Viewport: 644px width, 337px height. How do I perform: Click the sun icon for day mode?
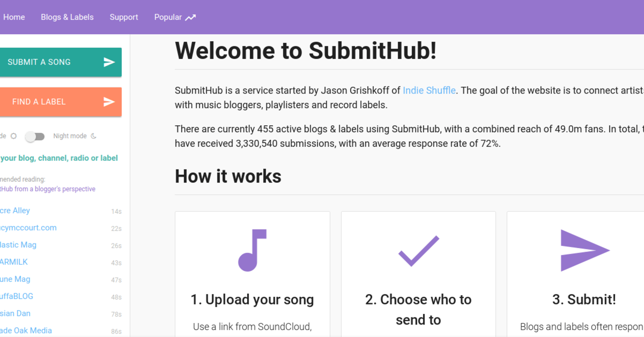tap(14, 136)
